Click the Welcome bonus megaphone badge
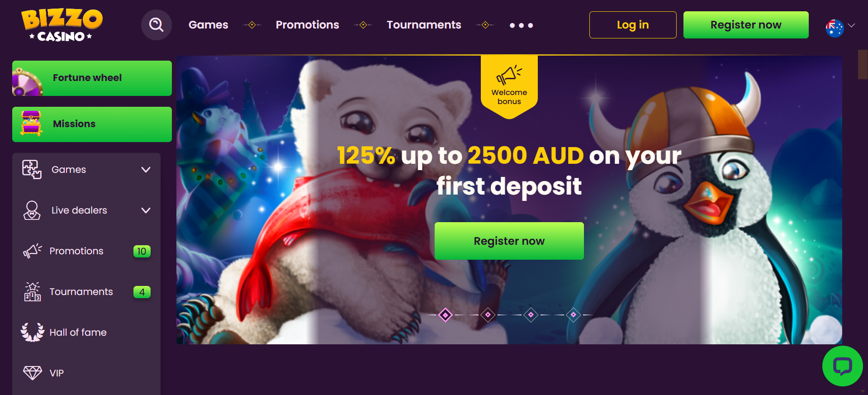The image size is (868, 395). tap(509, 86)
